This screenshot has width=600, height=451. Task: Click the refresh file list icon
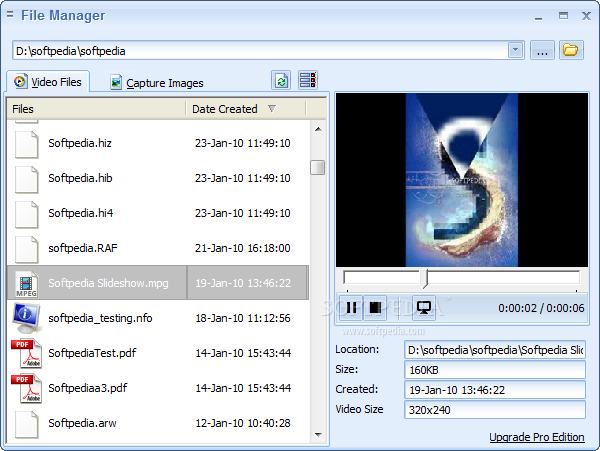click(x=281, y=80)
